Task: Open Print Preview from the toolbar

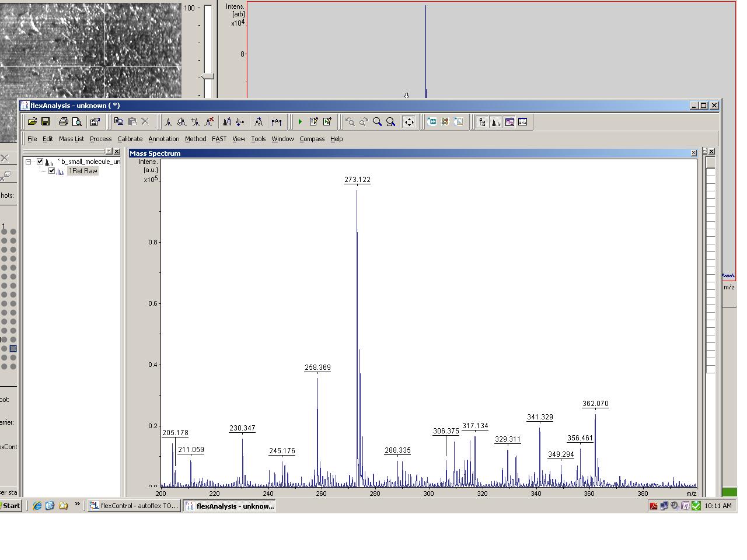Action: coord(76,122)
